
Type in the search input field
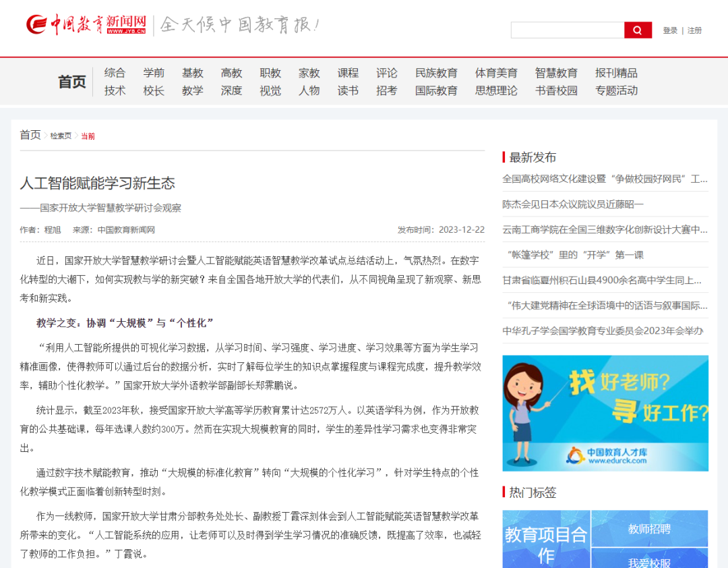pyautogui.click(x=567, y=30)
